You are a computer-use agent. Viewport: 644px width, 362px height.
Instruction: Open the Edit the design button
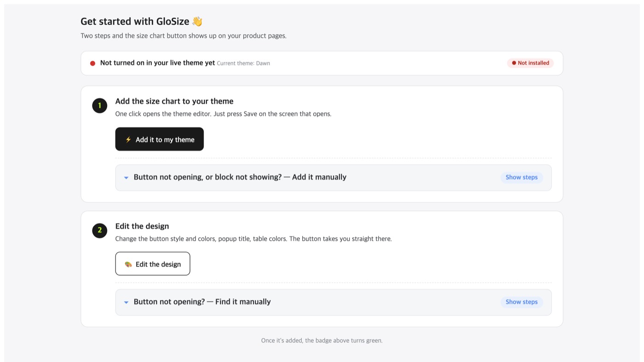point(153,264)
